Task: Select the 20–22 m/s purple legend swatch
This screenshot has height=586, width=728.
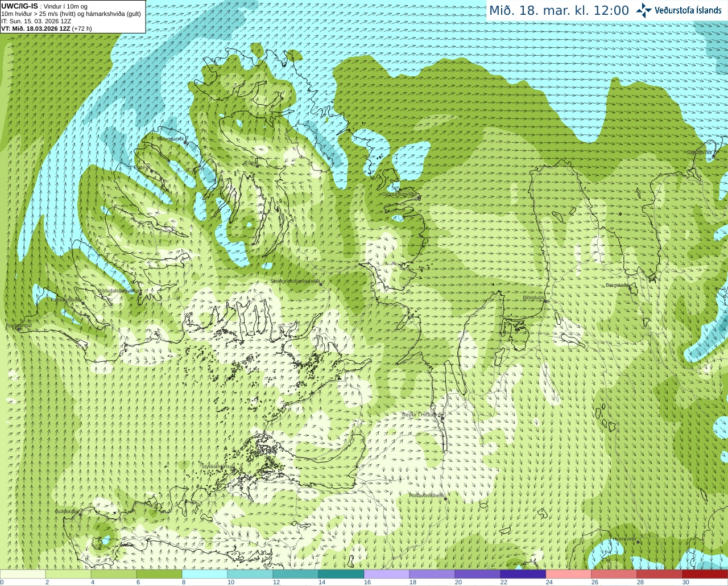Action: pyautogui.click(x=478, y=574)
